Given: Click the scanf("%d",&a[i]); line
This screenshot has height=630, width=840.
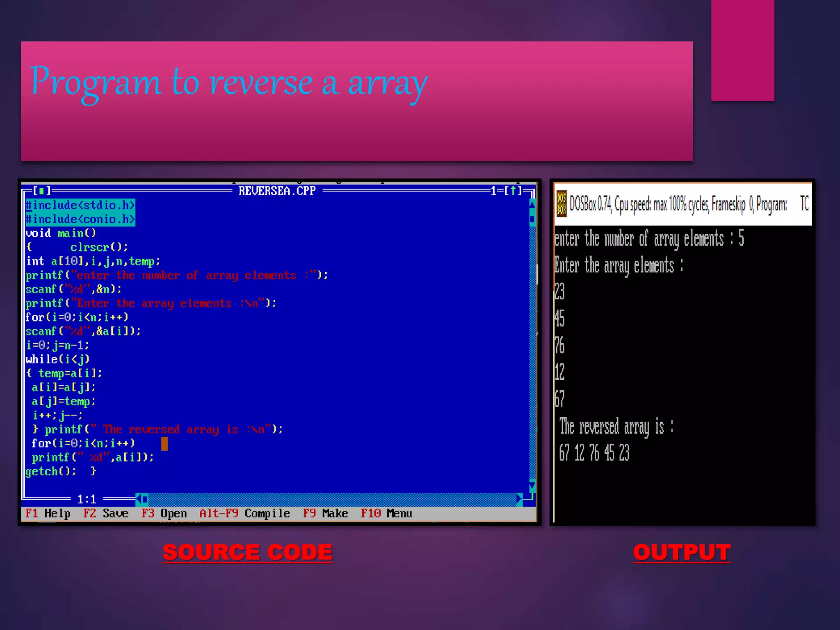Looking at the screenshot, I should pyautogui.click(x=83, y=331).
